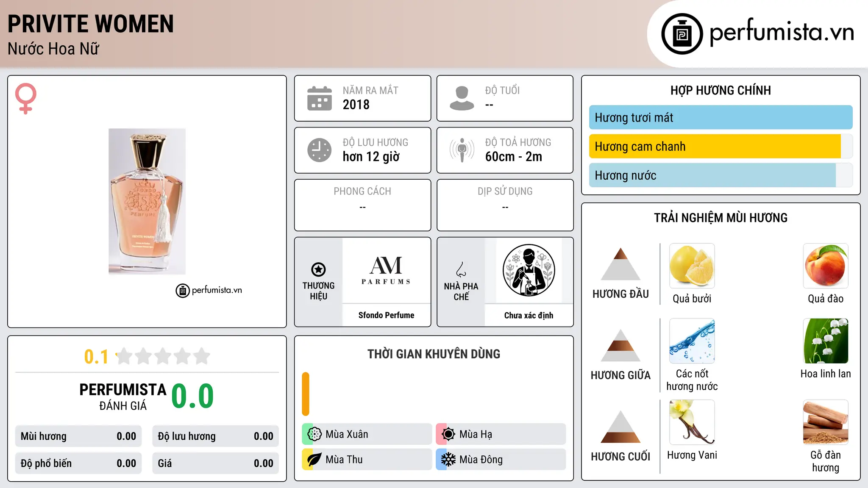Click the leaf icon for Mùa Thu
868x488 pixels.
pos(314,460)
